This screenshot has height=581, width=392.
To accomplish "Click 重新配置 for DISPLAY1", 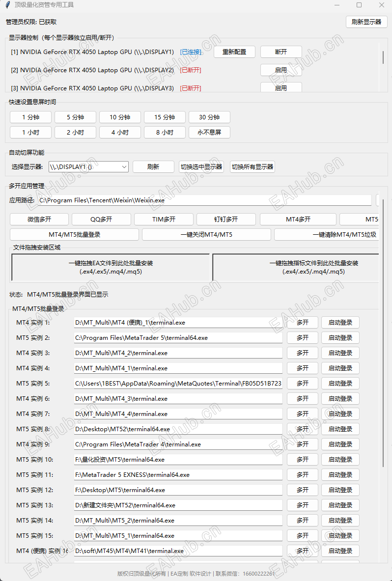I will [234, 52].
